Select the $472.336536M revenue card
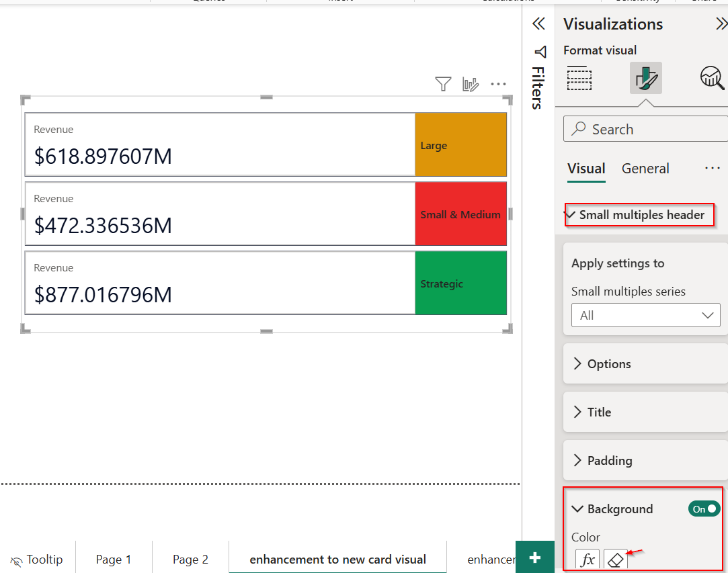The height and width of the screenshot is (573, 728). coord(220,214)
